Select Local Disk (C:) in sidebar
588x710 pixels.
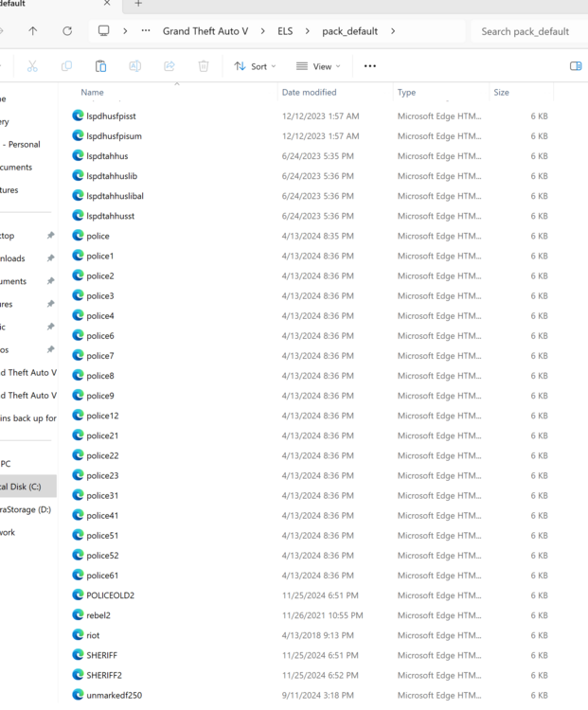click(27, 487)
